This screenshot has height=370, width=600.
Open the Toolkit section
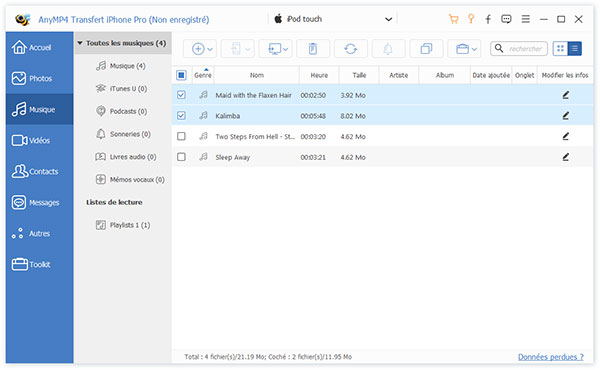(39, 264)
